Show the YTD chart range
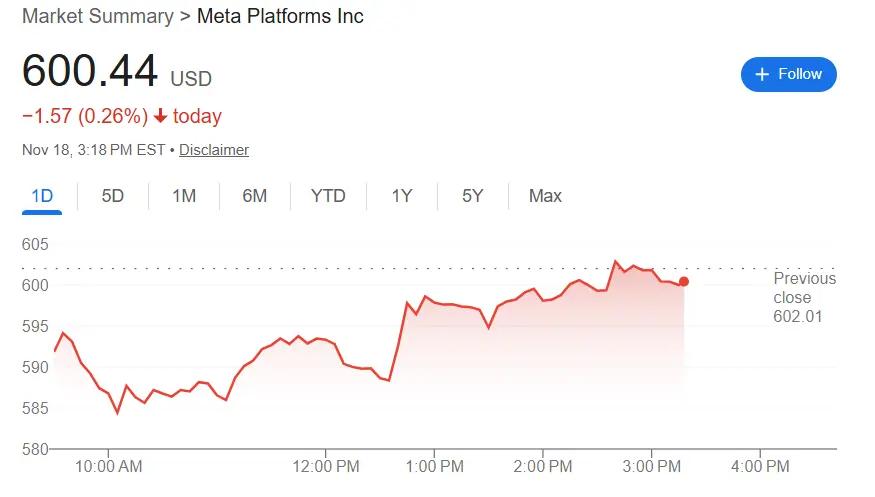This screenshot has width=875, height=497. pyautogui.click(x=328, y=196)
